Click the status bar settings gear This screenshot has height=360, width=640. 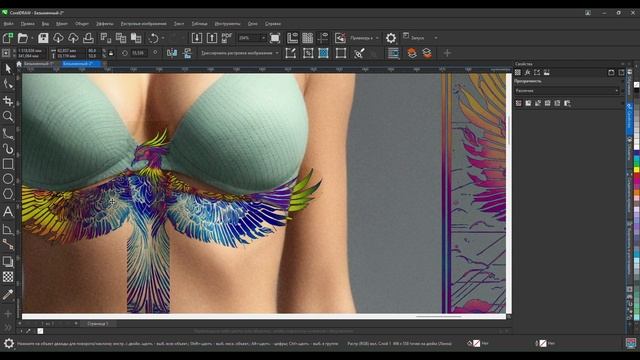[x=9, y=343]
